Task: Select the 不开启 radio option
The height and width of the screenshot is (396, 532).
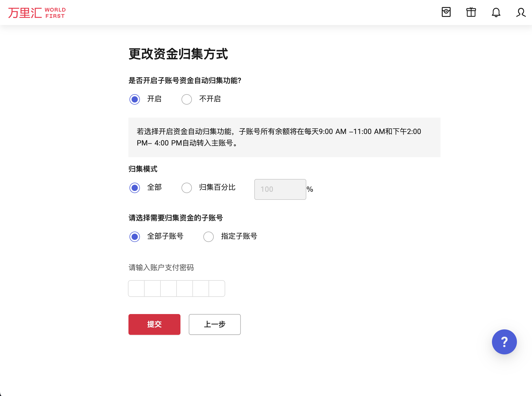Action: tap(187, 99)
